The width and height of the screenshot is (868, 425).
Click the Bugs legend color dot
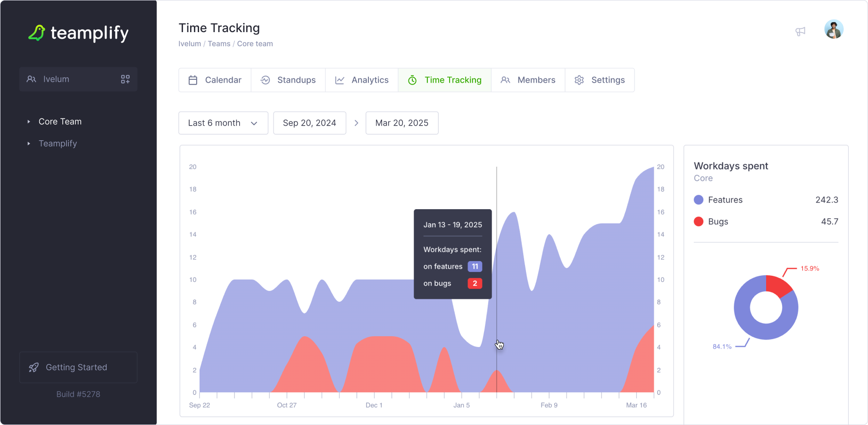699,221
